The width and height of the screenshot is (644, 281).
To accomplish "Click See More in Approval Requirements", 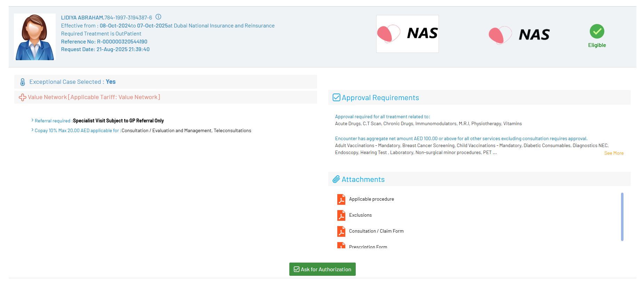I will pyautogui.click(x=614, y=153).
